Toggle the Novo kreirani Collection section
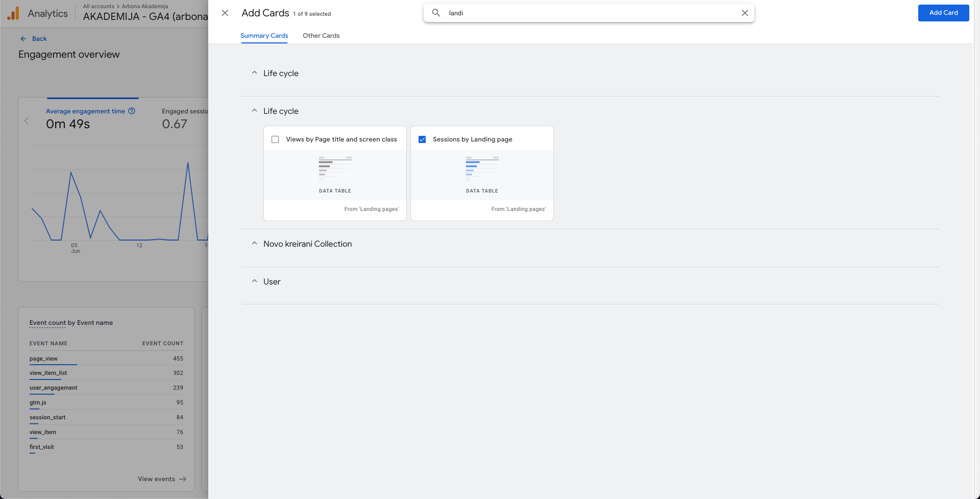Image resolution: width=980 pixels, height=499 pixels. click(x=254, y=244)
